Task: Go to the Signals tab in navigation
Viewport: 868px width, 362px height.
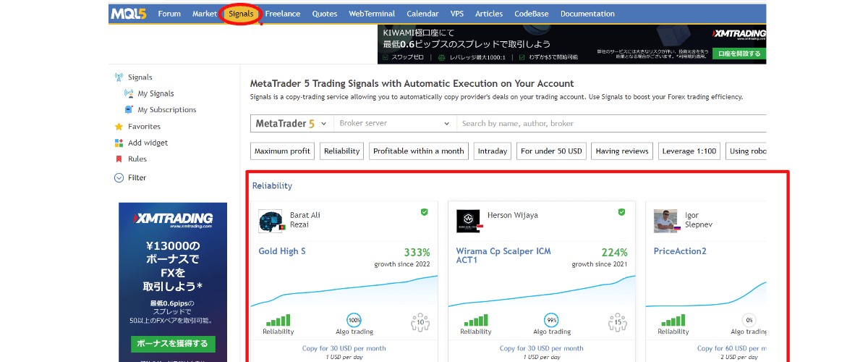Action: 240,14
